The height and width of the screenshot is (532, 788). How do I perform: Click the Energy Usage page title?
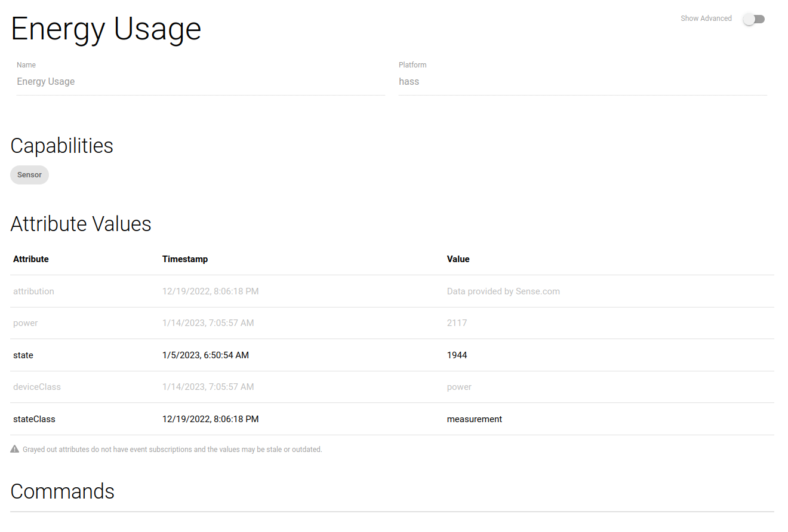(106, 28)
